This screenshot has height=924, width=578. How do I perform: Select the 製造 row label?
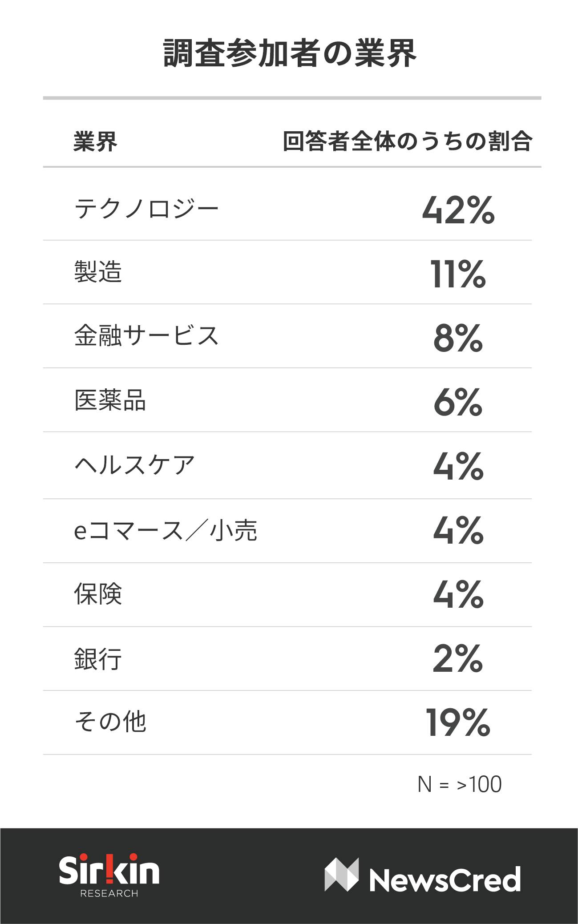coord(98,272)
